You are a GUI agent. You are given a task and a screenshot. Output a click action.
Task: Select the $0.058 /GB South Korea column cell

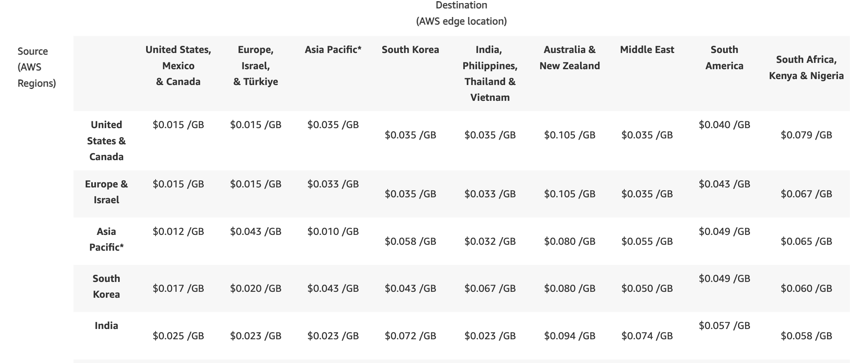pyautogui.click(x=410, y=241)
